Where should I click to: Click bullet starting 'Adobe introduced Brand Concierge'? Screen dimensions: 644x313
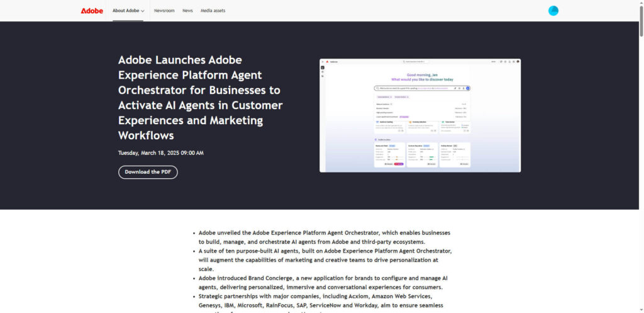click(323, 283)
